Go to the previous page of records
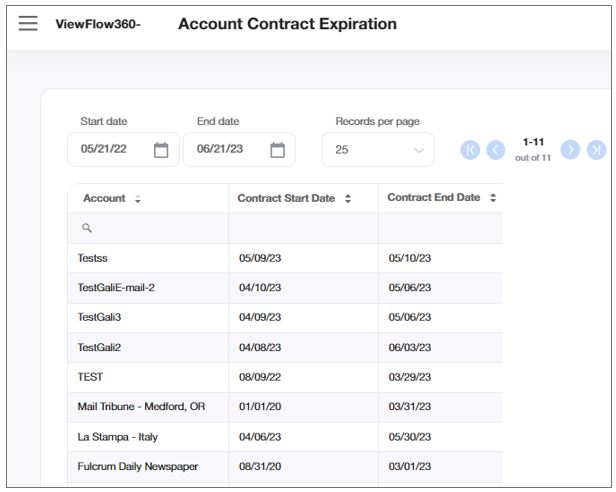616x492 pixels. click(x=496, y=150)
